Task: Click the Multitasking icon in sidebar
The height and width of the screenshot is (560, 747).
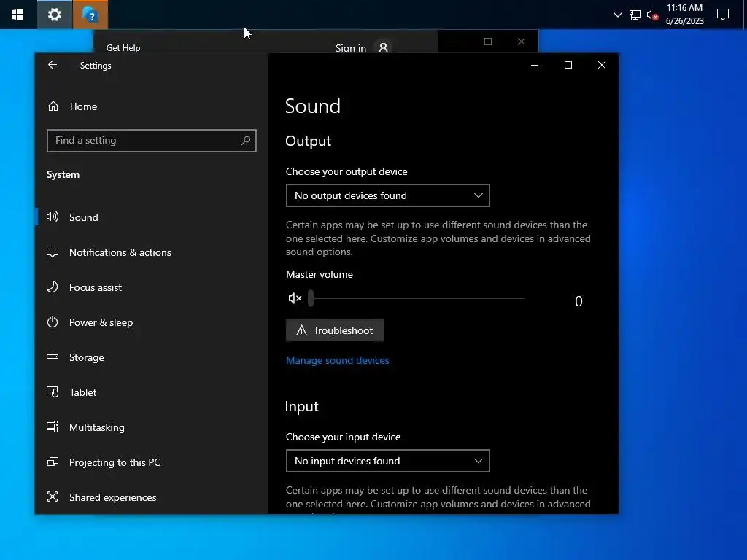Action: pos(53,427)
